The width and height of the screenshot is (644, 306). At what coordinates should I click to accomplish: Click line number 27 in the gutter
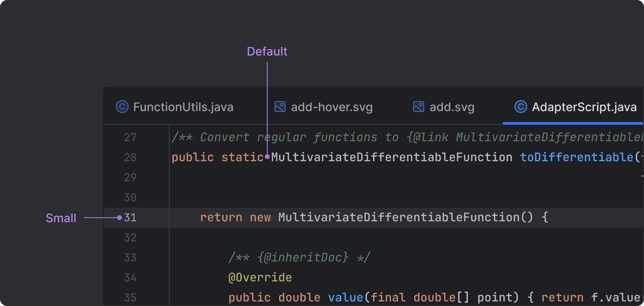point(130,138)
